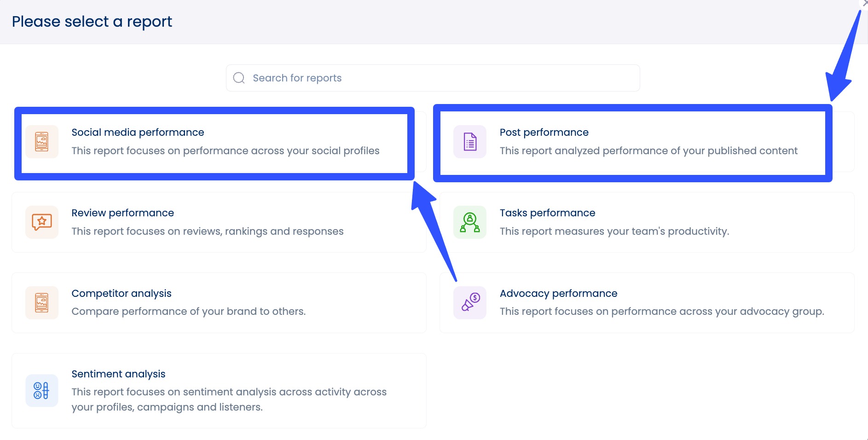The image size is (868, 440).
Task: Open the Review performance report
Action: tap(219, 222)
